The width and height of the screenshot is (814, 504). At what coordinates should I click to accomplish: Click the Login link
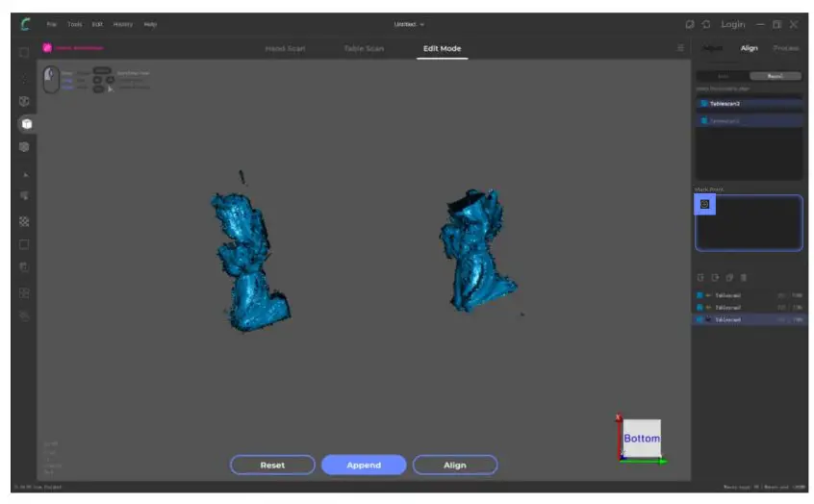point(732,24)
